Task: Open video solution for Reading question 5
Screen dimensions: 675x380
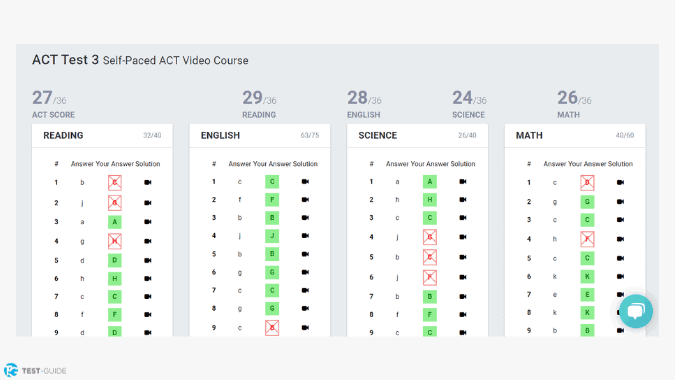Action: coord(148,260)
